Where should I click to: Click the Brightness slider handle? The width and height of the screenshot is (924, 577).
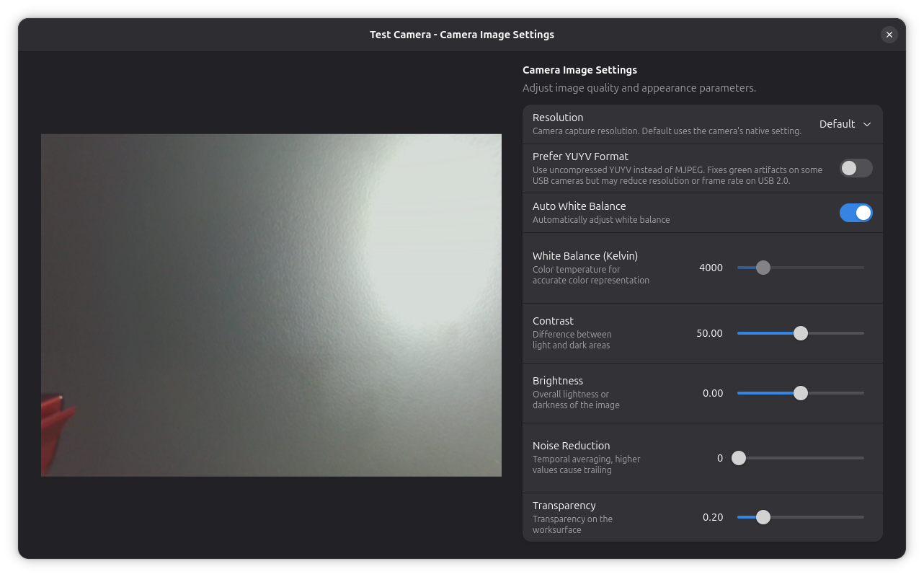pos(801,393)
